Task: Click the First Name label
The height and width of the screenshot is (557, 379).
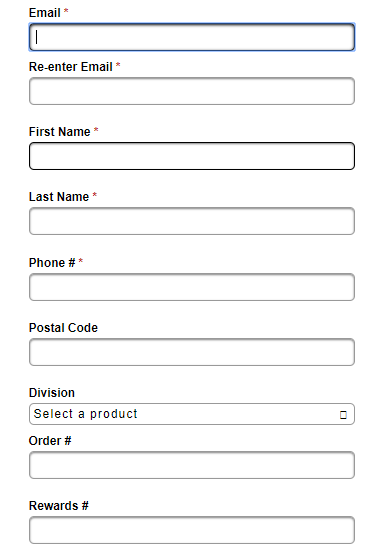Action: tap(60, 132)
